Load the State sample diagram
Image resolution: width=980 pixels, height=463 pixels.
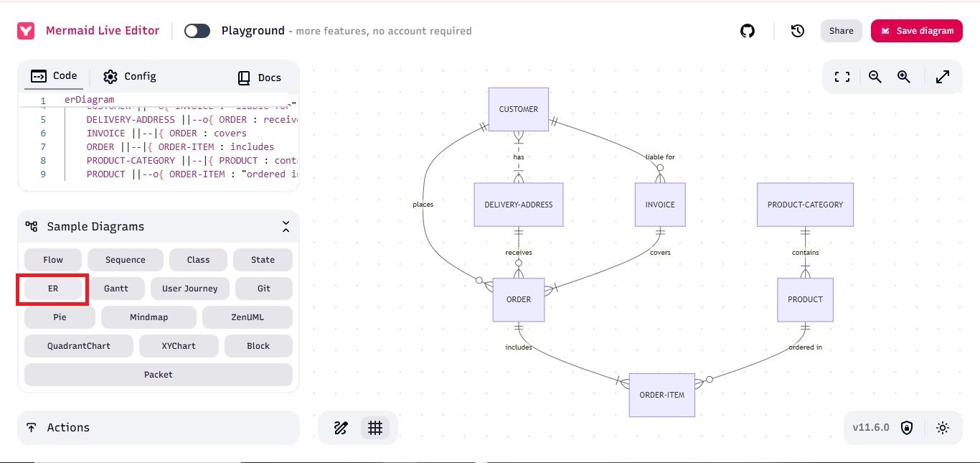[263, 260]
